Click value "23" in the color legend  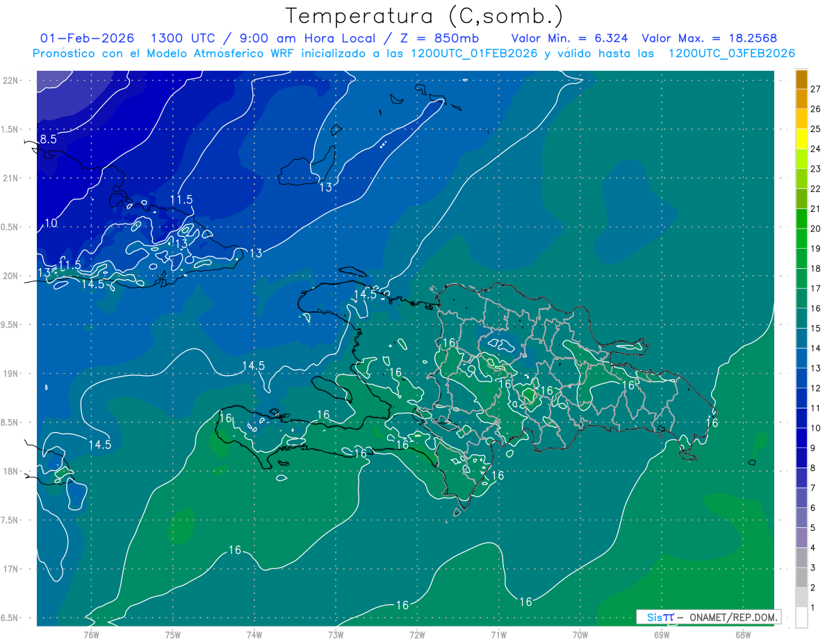(816, 169)
